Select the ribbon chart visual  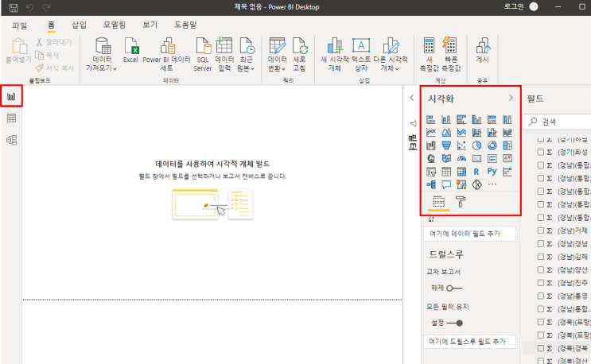click(x=507, y=133)
